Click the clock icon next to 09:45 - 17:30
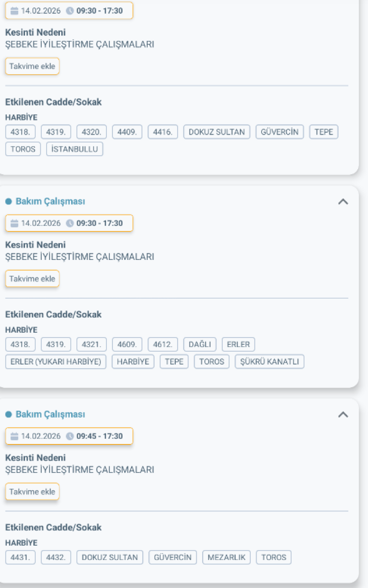This screenshot has width=368, height=588. point(70,436)
